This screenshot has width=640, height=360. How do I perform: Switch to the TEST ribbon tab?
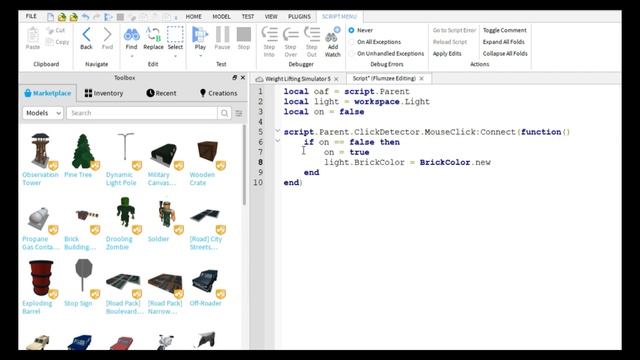[x=248, y=17]
